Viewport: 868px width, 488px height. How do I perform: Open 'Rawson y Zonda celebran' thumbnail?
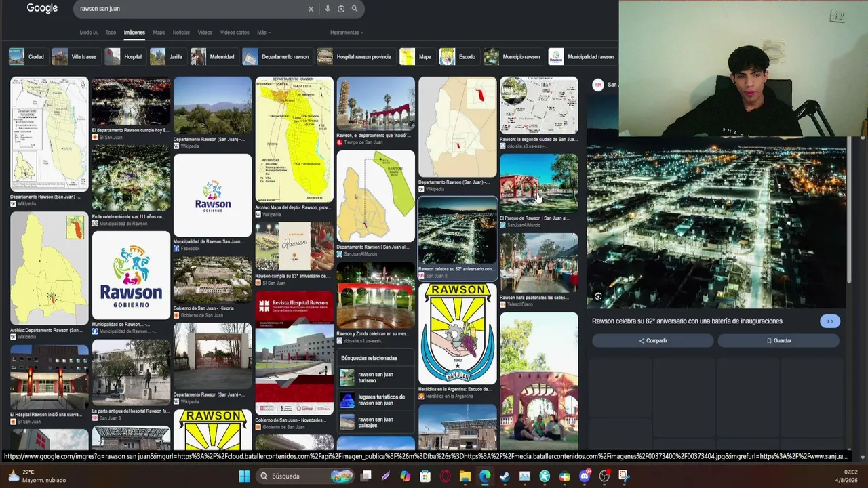pyautogui.click(x=376, y=296)
